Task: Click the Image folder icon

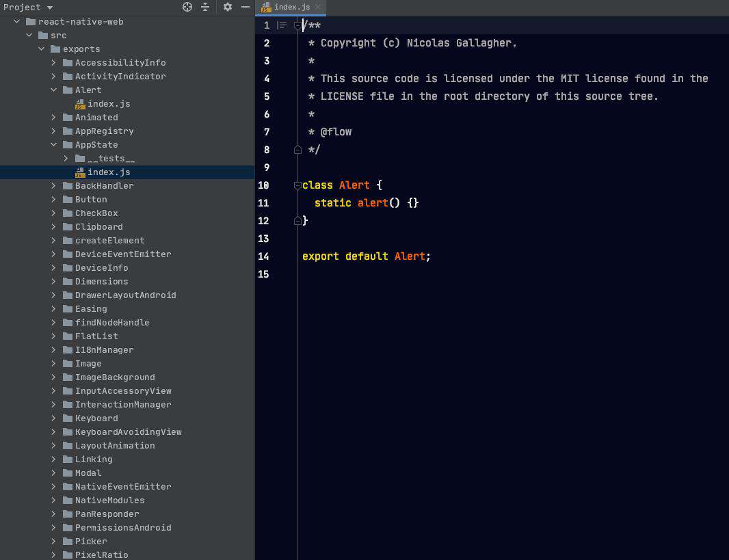Action: pyautogui.click(x=68, y=364)
